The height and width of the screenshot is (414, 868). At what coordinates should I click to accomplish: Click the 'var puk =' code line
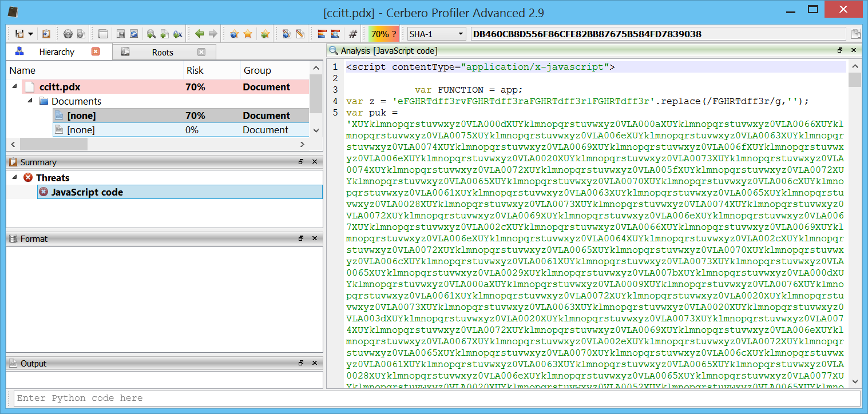[x=371, y=113]
